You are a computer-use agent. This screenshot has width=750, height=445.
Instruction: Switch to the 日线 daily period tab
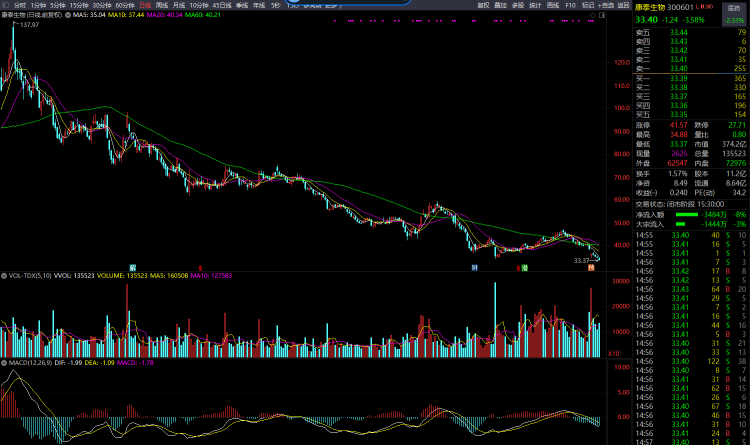tap(145, 5)
